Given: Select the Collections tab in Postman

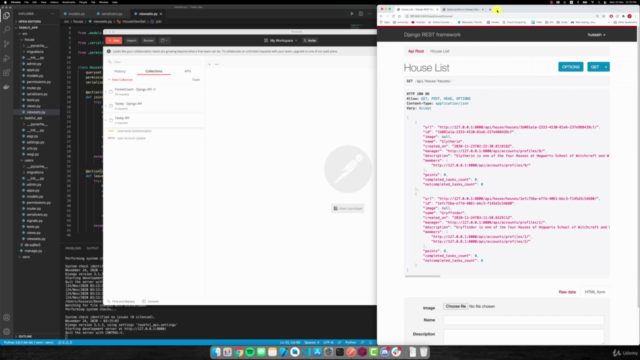Looking at the screenshot, I should tap(154, 71).
